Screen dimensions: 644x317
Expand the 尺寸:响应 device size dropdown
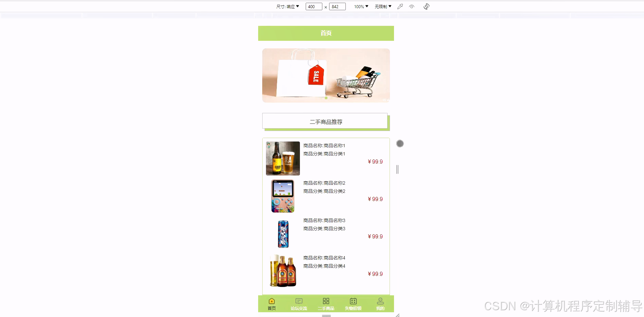[x=287, y=6]
